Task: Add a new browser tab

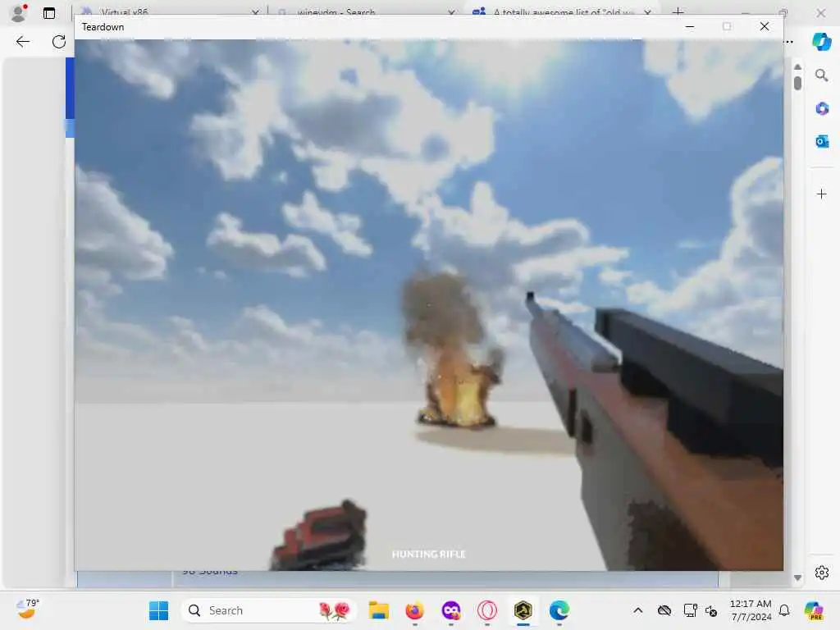Action: (x=678, y=11)
